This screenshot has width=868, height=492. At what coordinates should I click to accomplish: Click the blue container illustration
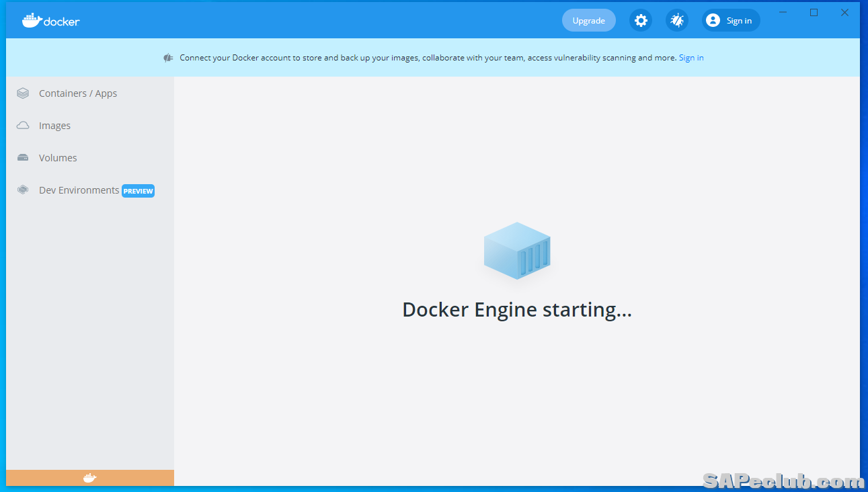coord(516,251)
